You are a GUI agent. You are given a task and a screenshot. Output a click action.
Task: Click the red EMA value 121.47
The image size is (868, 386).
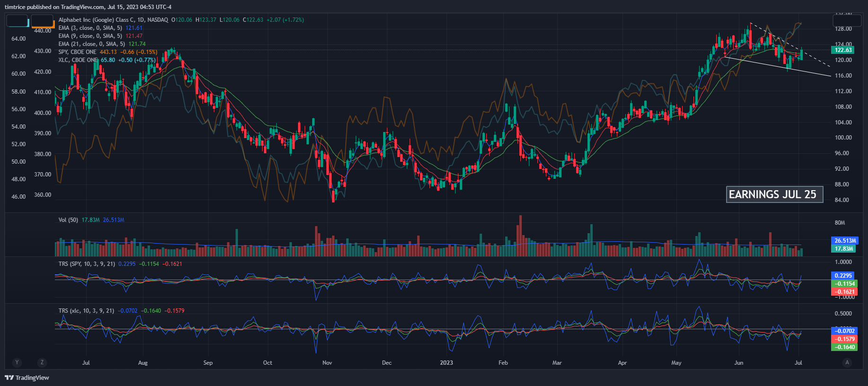[134, 36]
